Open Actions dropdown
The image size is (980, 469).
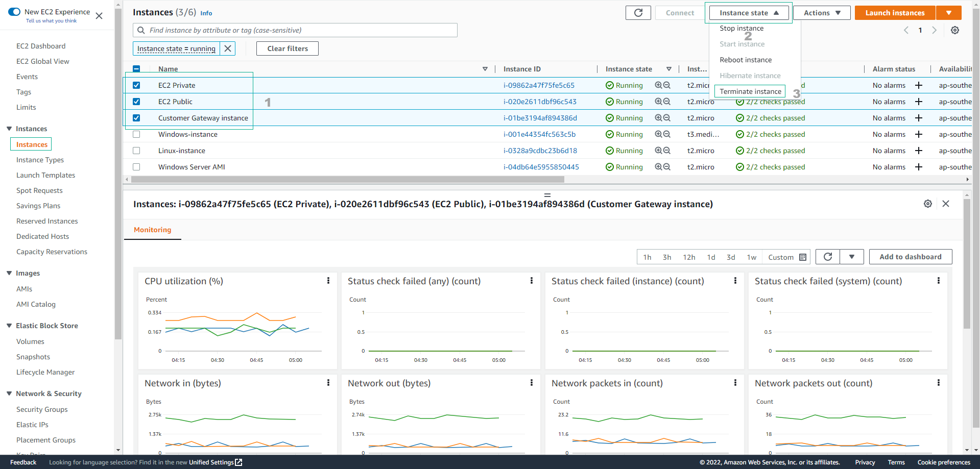(822, 13)
